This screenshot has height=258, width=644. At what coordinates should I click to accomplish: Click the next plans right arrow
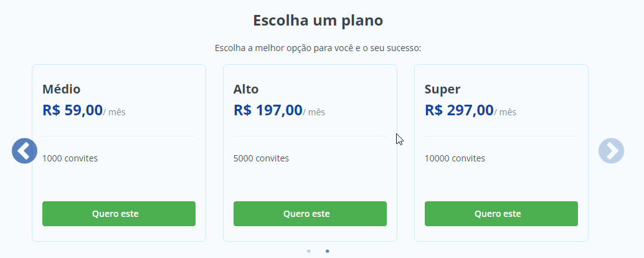tap(611, 151)
